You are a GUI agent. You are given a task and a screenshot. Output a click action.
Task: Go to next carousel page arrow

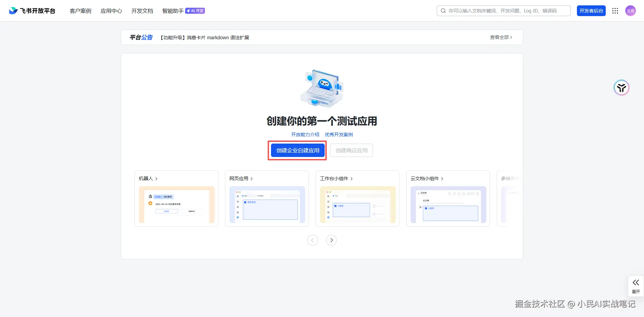pos(331,240)
